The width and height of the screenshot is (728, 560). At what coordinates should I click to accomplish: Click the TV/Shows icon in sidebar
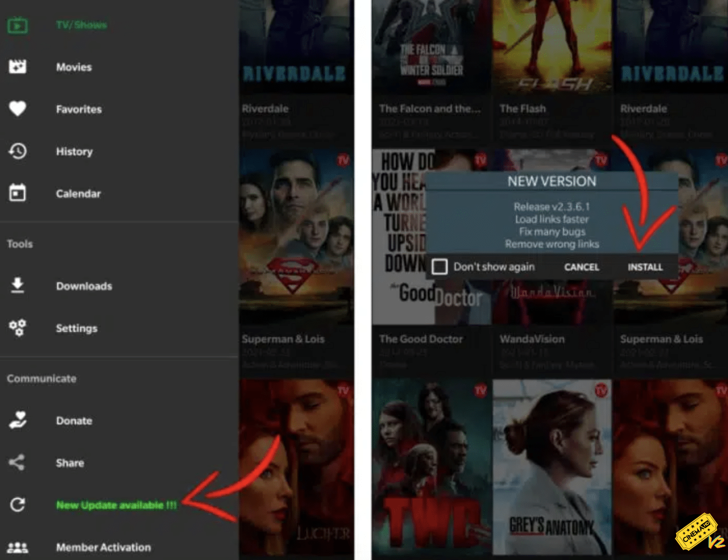[18, 25]
